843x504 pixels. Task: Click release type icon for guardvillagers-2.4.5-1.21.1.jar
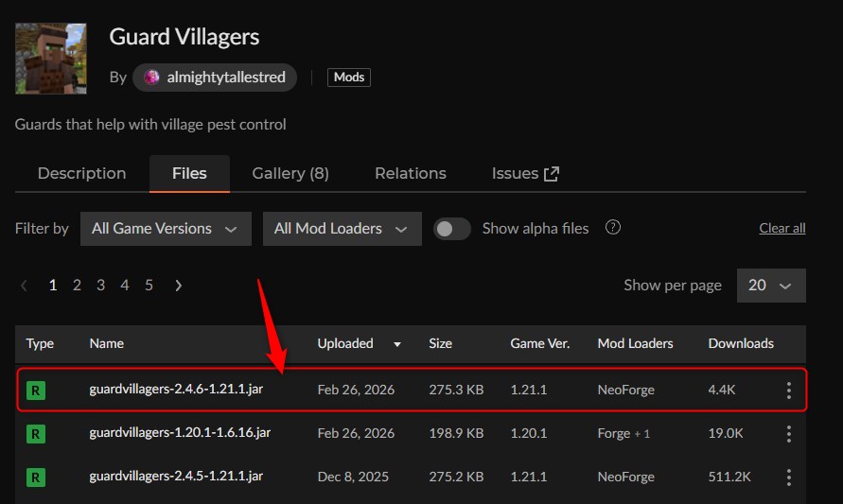(36, 478)
